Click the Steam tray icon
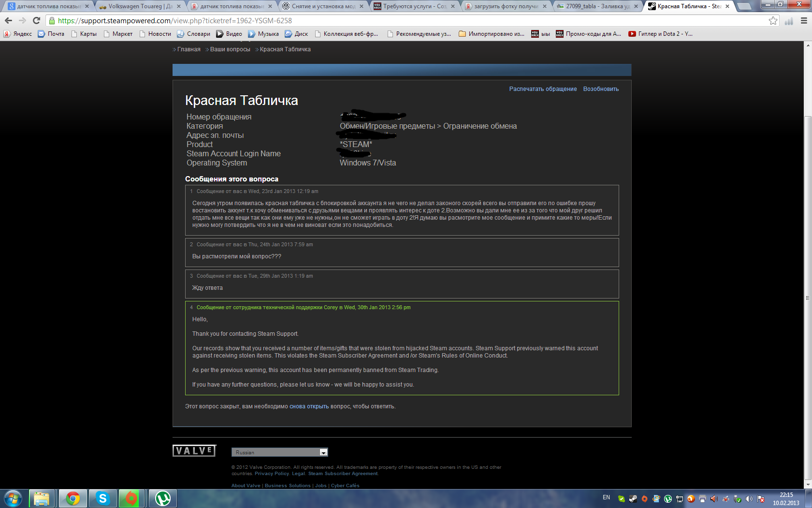The image size is (812, 508). (633, 499)
